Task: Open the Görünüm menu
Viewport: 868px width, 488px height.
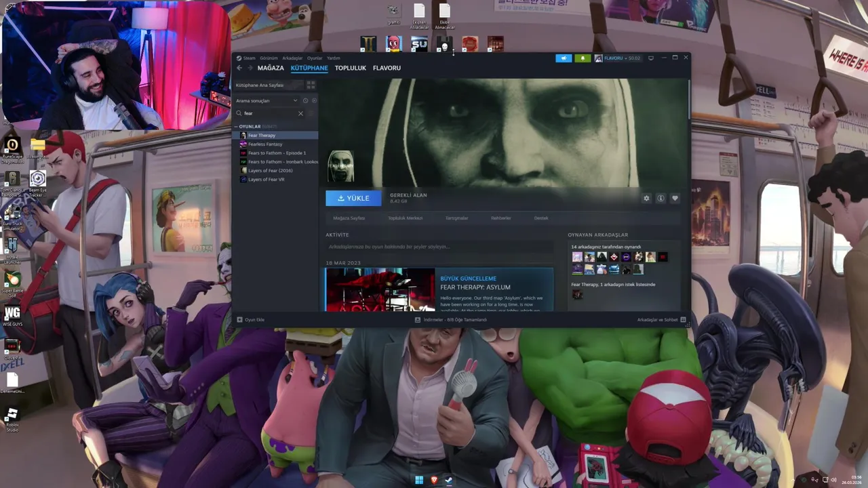Action: (x=269, y=58)
